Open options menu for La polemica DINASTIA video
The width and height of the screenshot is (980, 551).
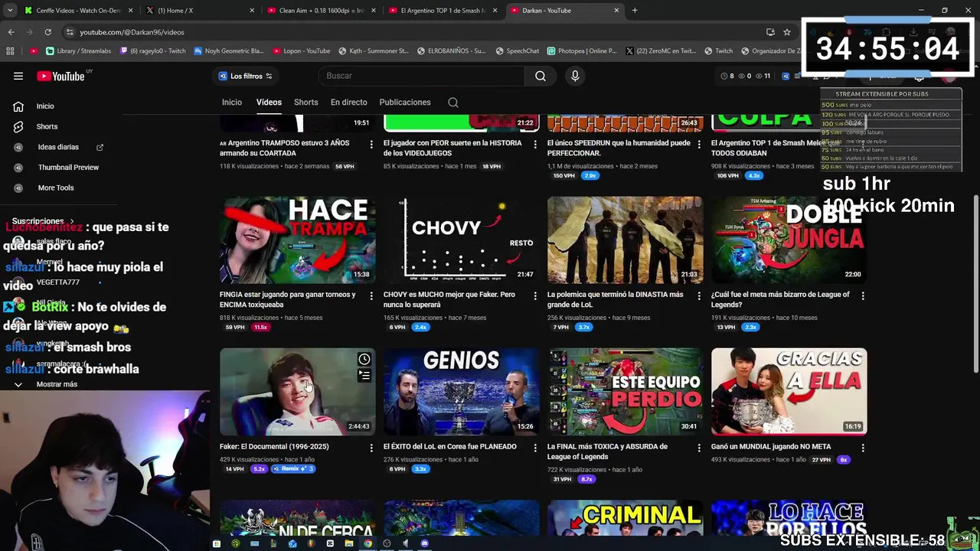[x=699, y=295]
